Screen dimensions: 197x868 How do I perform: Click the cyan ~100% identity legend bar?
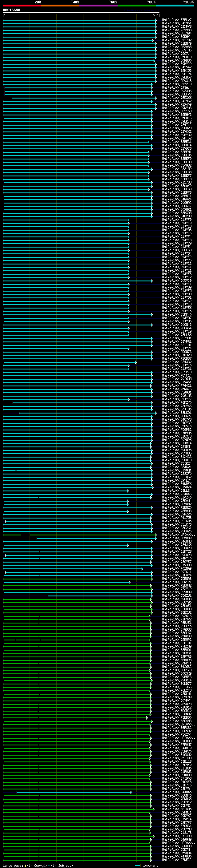pyautogui.click(x=175, y=6)
